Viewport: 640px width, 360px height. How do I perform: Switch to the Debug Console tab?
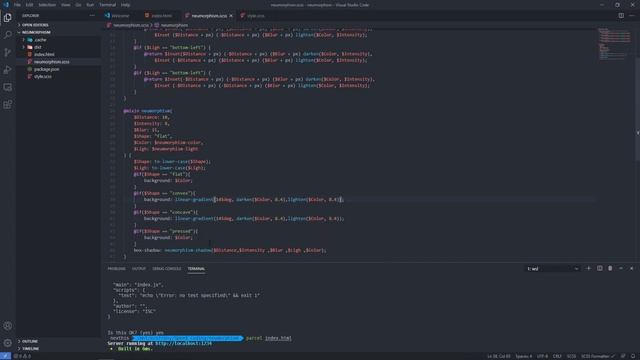pyautogui.click(x=167, y=269)
